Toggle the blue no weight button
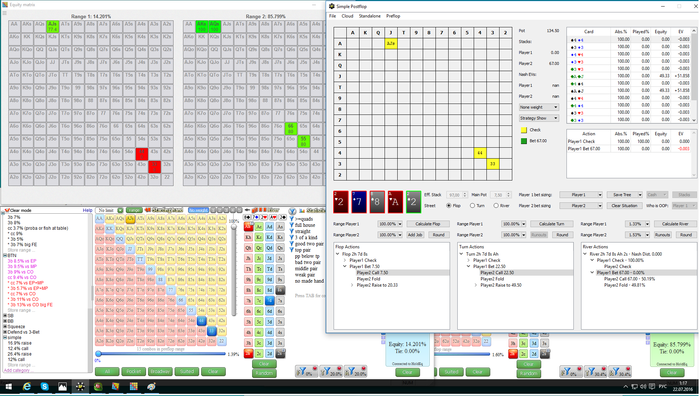Image resolution: width=700 pixels, height=396 pixels. (199, 210)
